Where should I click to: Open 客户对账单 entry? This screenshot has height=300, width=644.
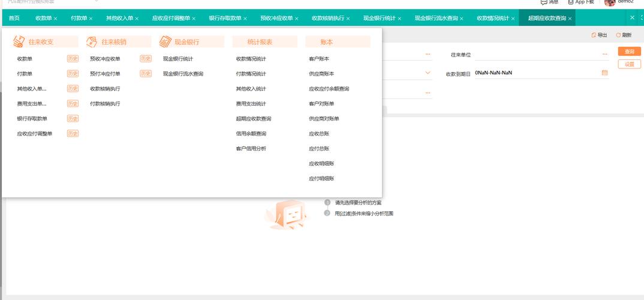click(x=321, y=104)
